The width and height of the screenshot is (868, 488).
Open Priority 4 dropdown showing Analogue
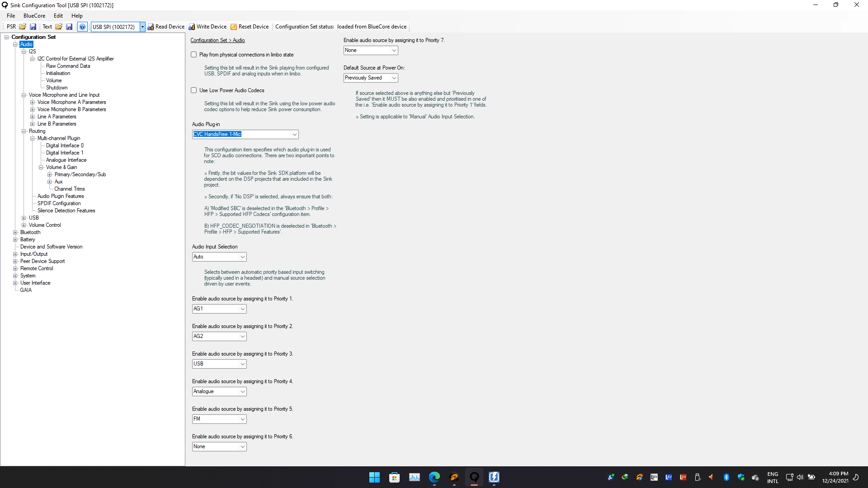pyautogui.click(x=219, y=391)
